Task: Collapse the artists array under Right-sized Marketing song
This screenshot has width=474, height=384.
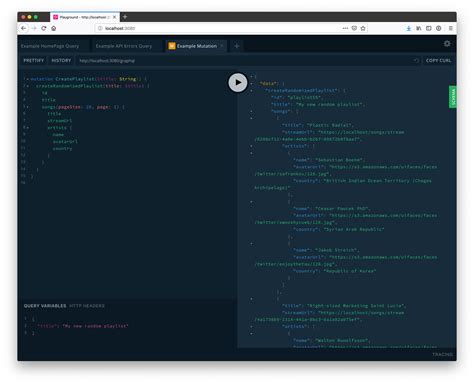Action: (x=252, y=327)
